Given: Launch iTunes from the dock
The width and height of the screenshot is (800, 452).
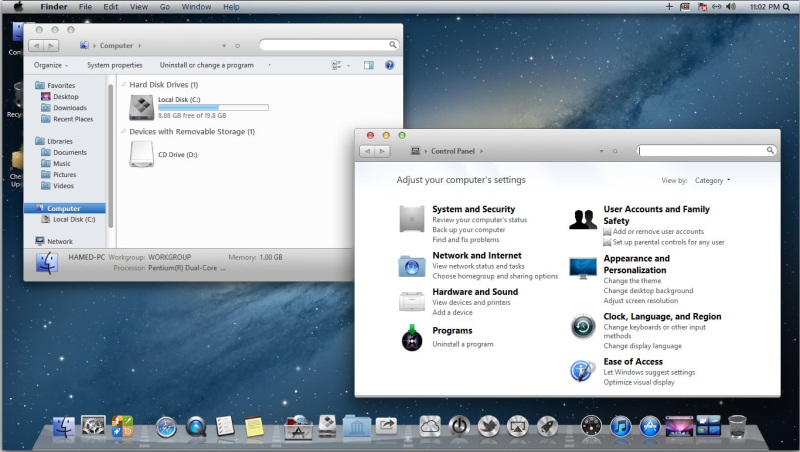Looking at the screenshot, I should (x=620, y=426).
